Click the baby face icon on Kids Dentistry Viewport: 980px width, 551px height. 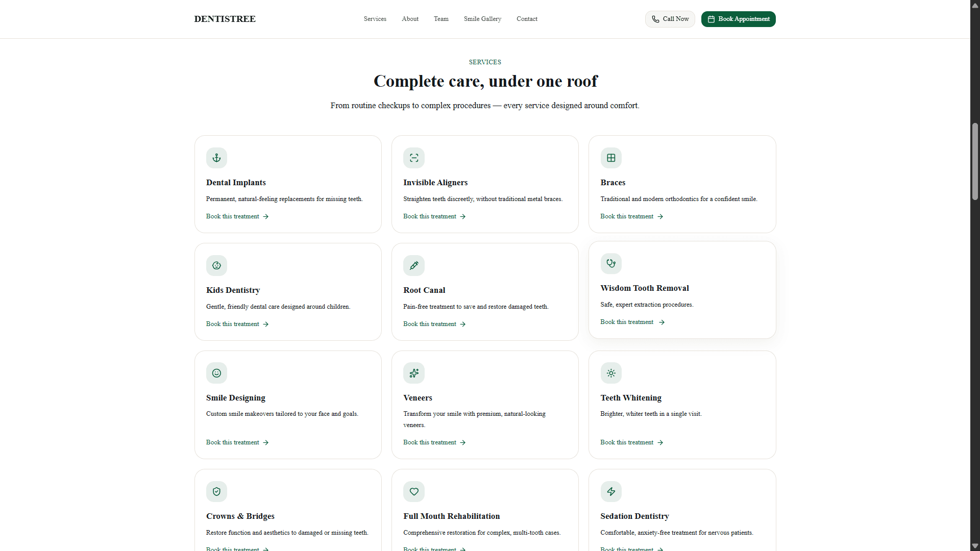pos(216,265)
